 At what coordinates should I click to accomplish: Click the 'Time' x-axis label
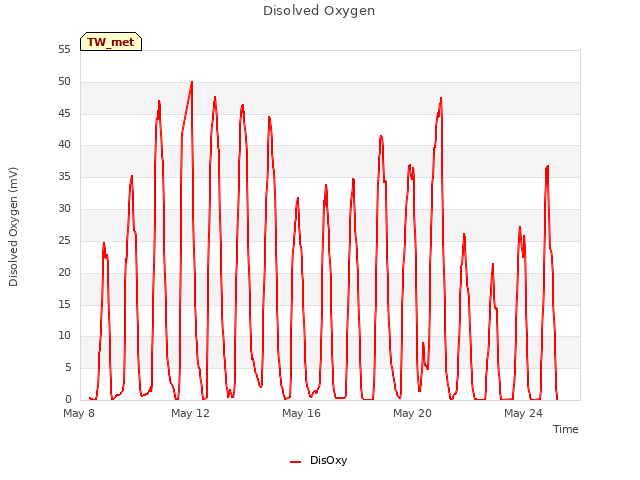[x=565, y=429]
